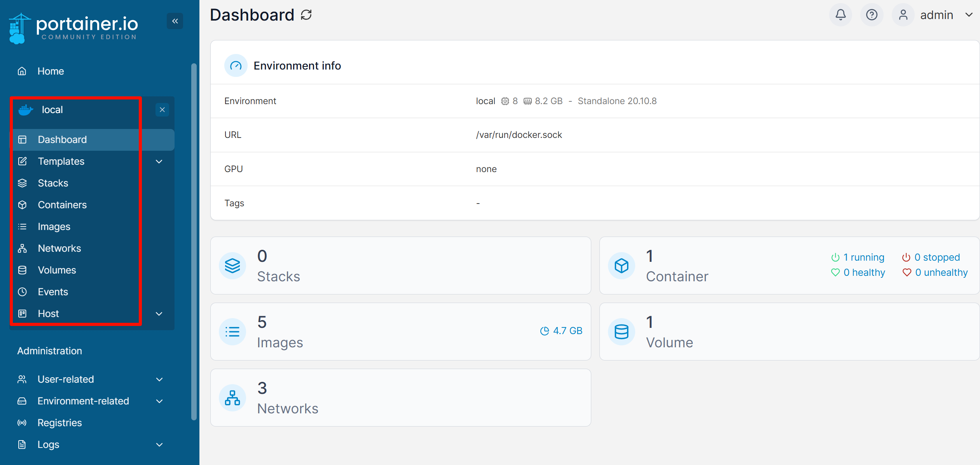Close the local environment with X
This screenshot has width=980, height=465.
pyautogui.click(x=162, y=110)
